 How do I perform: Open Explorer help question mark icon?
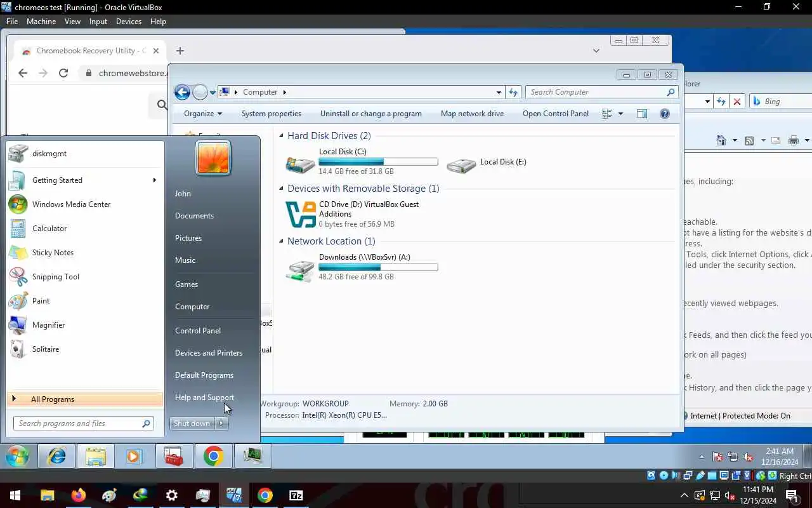(x=665, y=114)
